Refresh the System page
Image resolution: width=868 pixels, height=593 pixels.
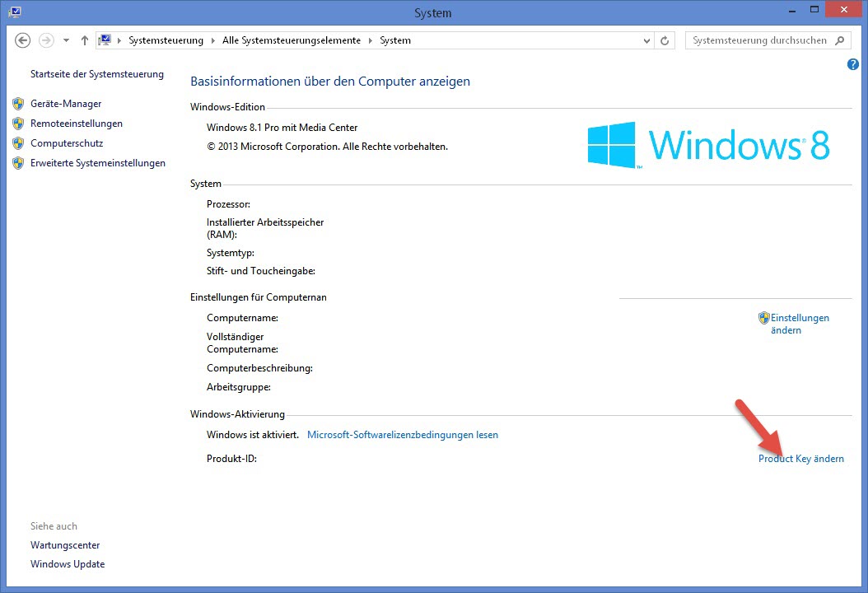pos(665,40)
